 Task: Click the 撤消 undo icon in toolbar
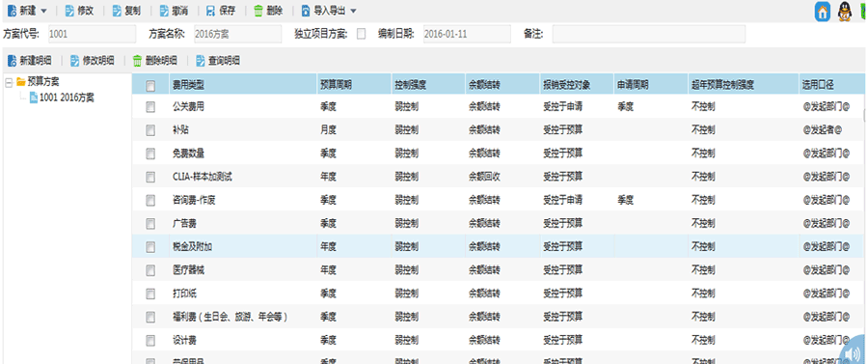164,11
